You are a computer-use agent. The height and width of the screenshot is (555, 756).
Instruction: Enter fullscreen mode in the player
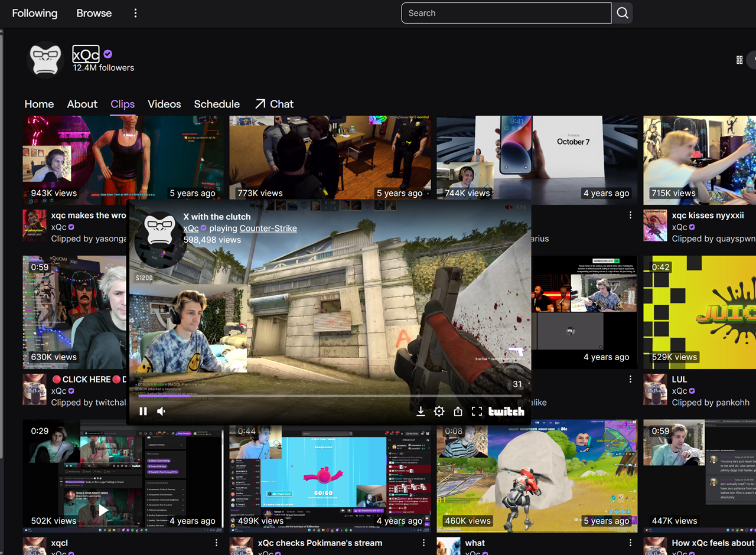[x=477, y=412]
